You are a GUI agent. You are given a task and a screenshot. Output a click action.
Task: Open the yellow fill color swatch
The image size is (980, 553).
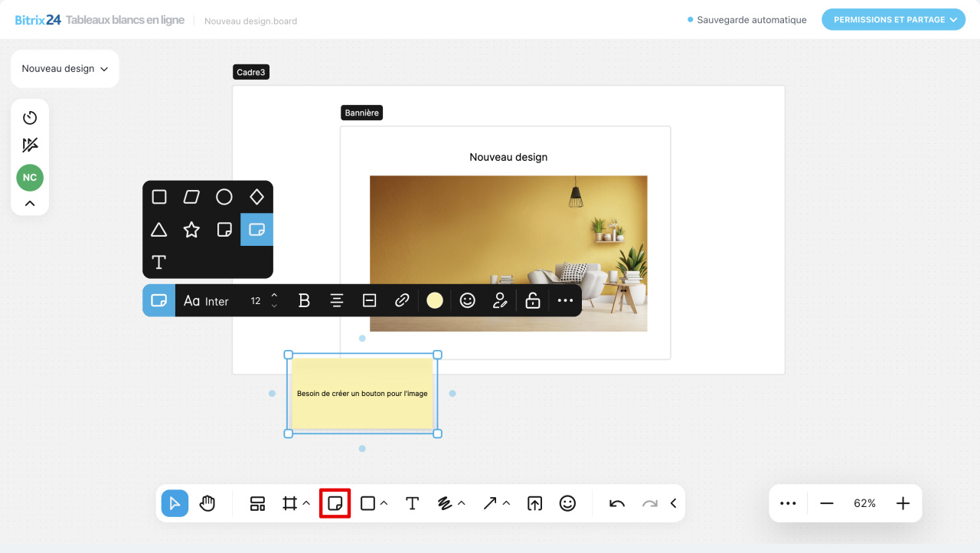435,301
